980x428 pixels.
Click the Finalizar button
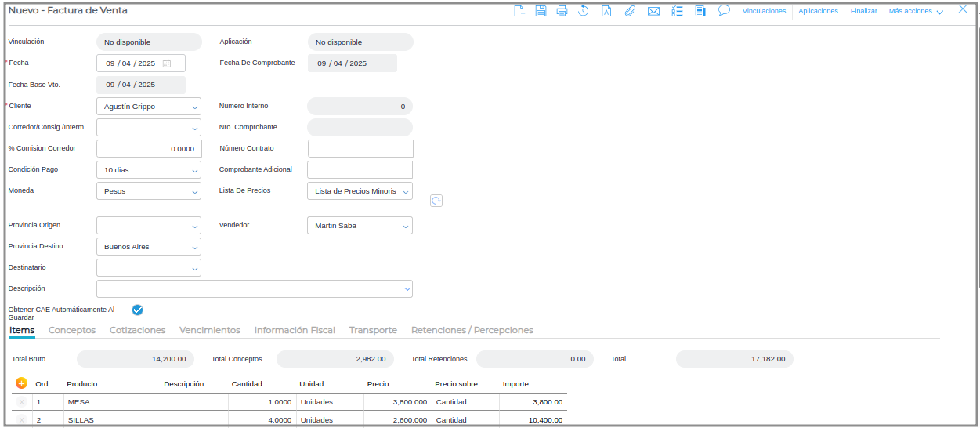click(x=863, y=11)
